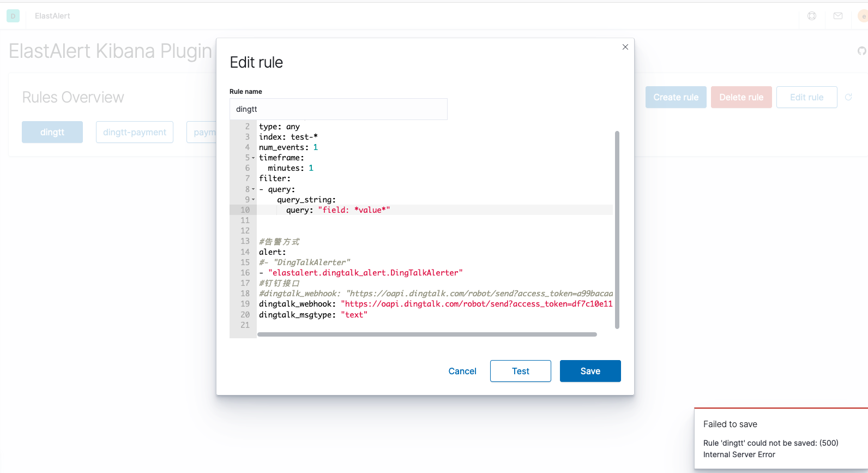Place cursor on 'index: test-*' line
The height and width of the screenshot is (473, 868).
point(288,137)
